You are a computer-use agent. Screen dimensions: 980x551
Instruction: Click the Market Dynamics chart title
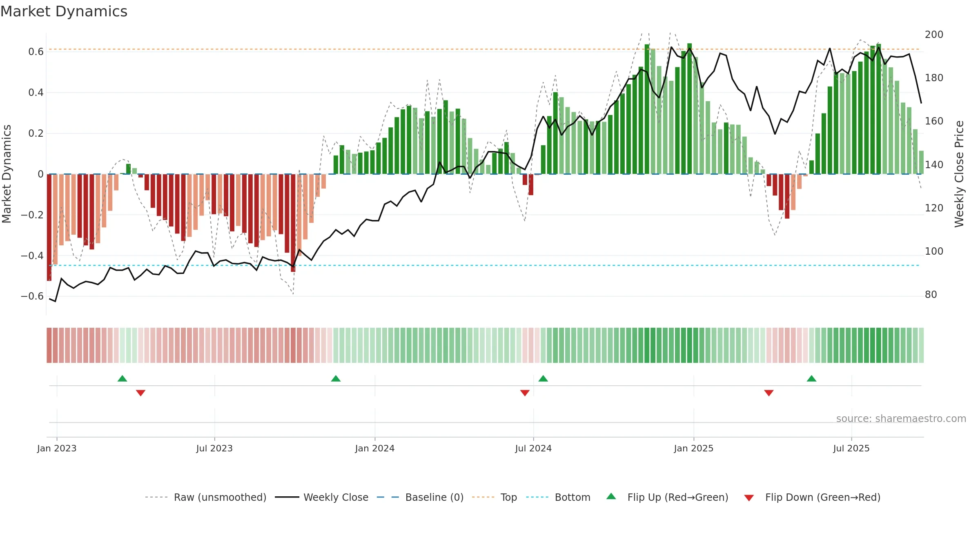click(64, 11)
